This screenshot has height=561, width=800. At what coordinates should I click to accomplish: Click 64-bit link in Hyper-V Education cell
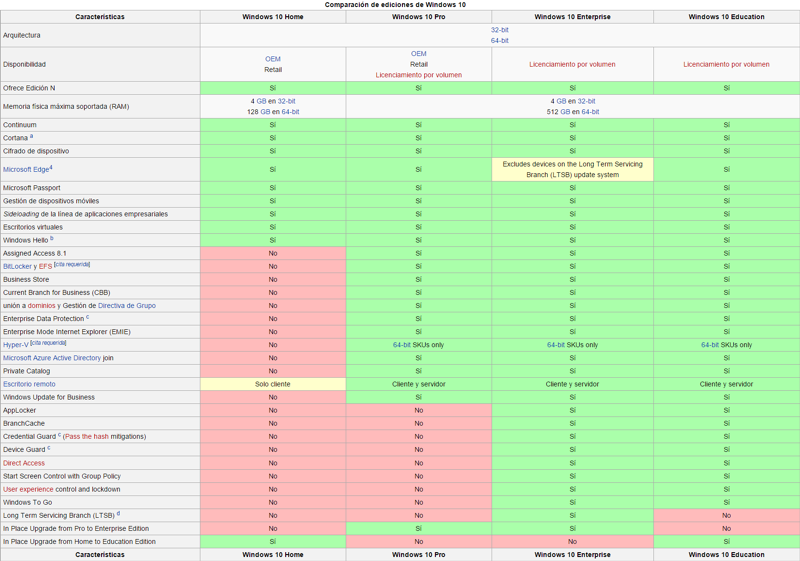[x=710, y=345]
